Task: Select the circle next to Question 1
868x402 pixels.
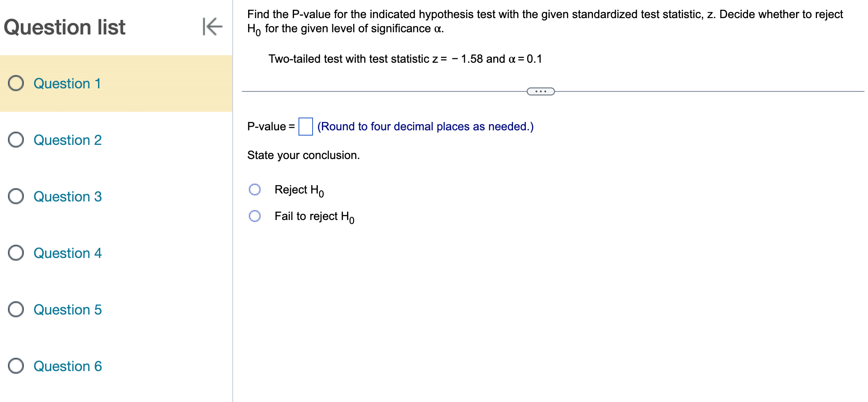Action: 16,83
